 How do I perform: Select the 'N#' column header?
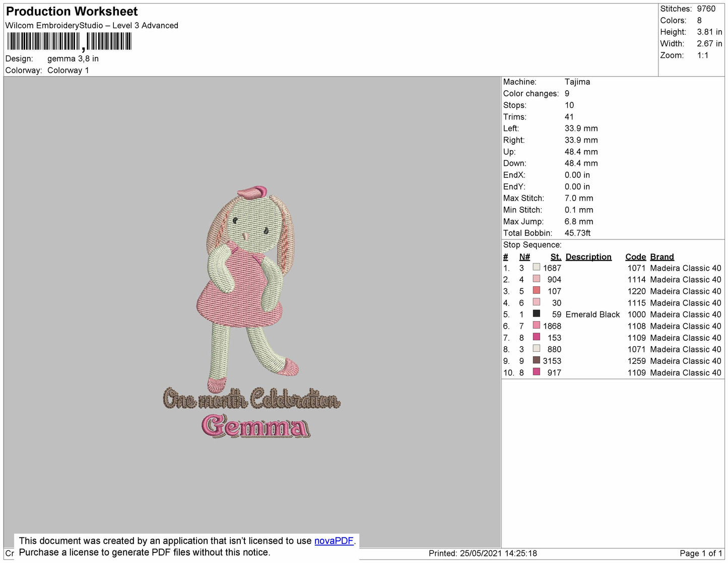point(524,257)
